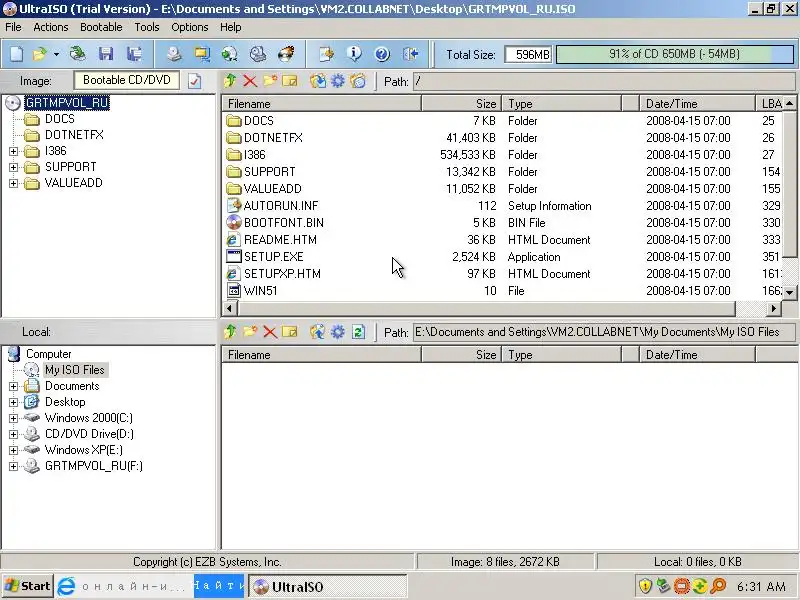Screen dimensions: 800x600
Task: Click the red X Delete icon in Local pane
Action: tap(270, 332)
